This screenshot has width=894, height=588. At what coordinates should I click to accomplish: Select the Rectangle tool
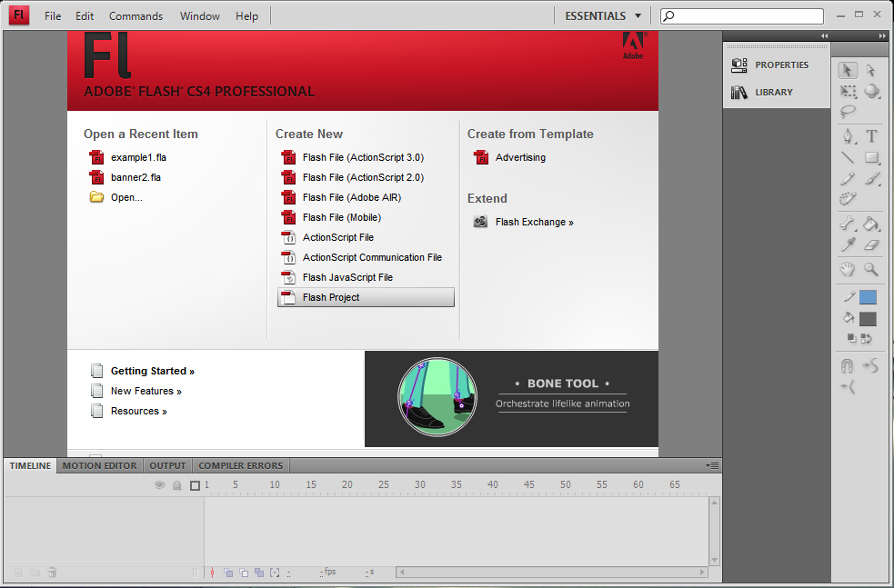point(871,157)
